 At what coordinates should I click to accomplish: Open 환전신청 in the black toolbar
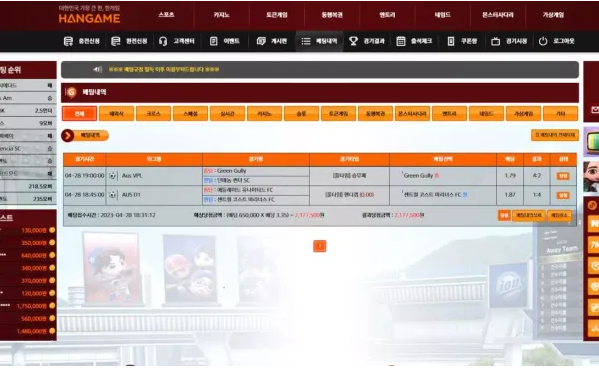[129, 41]
